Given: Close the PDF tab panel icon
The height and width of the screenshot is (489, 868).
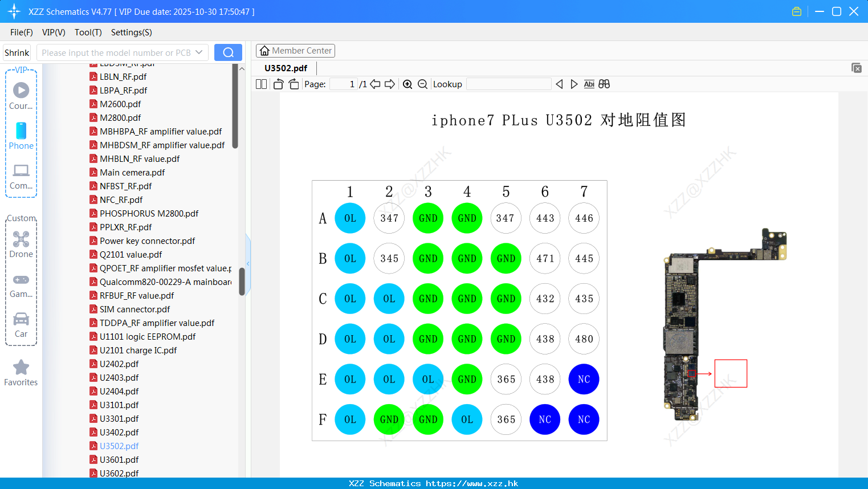Looking at the screenshot, I should 856,68.
